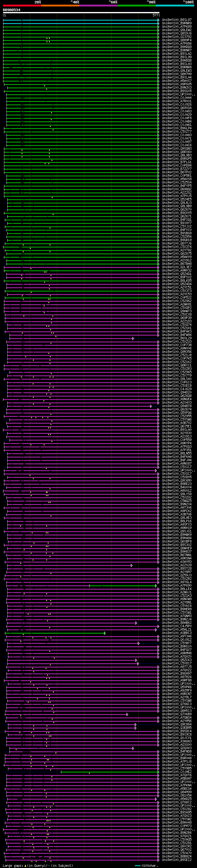Viewport: 197px width, 868px height.
Task: Click UniRef100_C5YWY7 label
Action: point(177,643)
